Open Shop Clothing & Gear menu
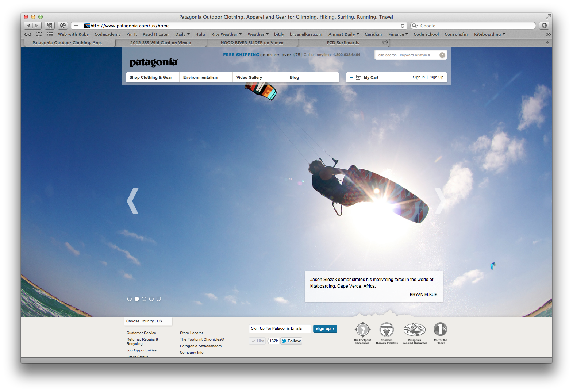 (153, 77)
